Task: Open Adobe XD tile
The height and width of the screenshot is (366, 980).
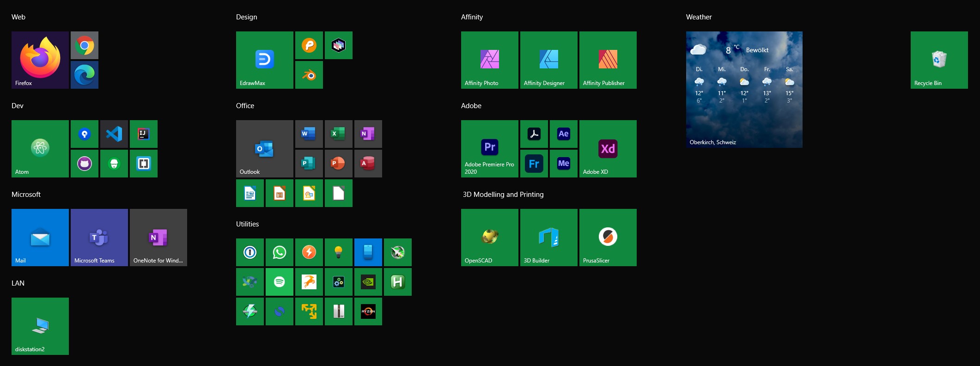Action: point(608,149)
